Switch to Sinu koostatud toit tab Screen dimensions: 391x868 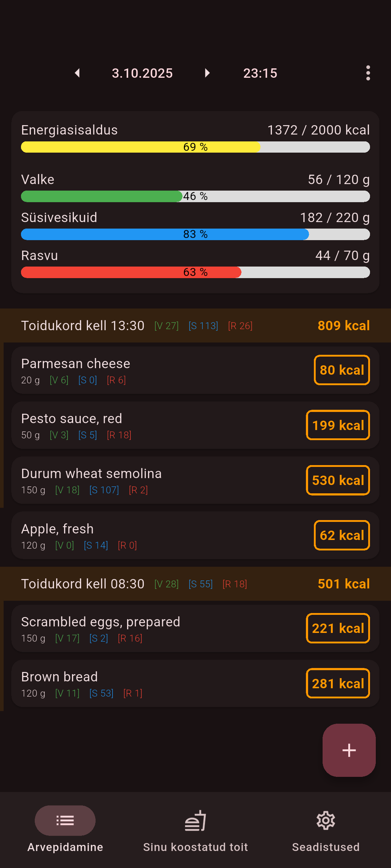tap(195, 828)
